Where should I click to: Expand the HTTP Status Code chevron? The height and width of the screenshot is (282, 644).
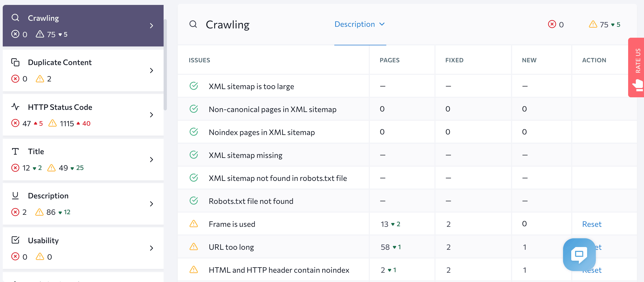coord(151,115)
